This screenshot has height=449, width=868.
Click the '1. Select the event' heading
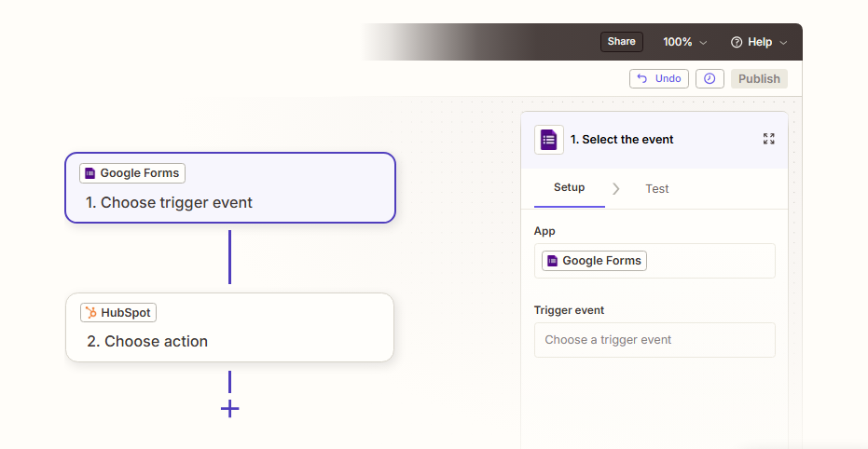pyautogui.click(x=622, y=140)
